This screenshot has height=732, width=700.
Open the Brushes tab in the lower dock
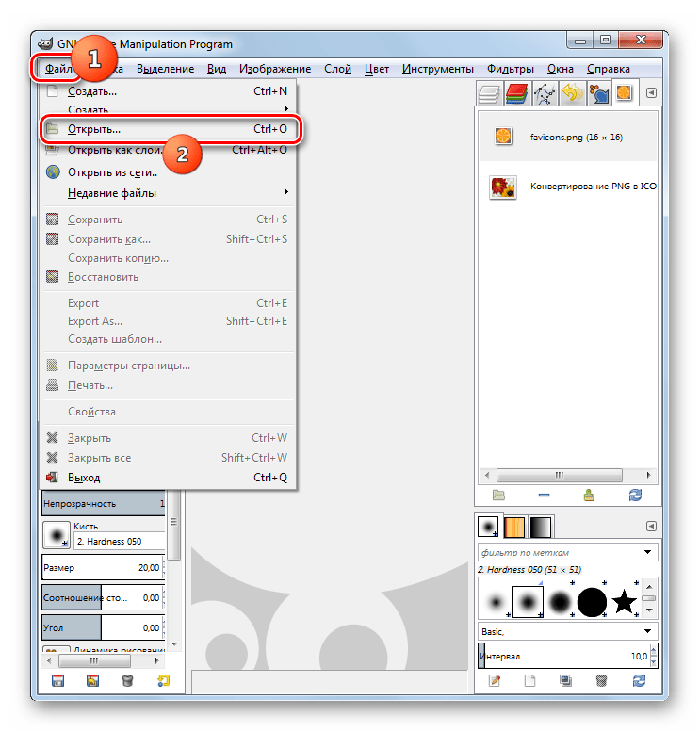488,527
